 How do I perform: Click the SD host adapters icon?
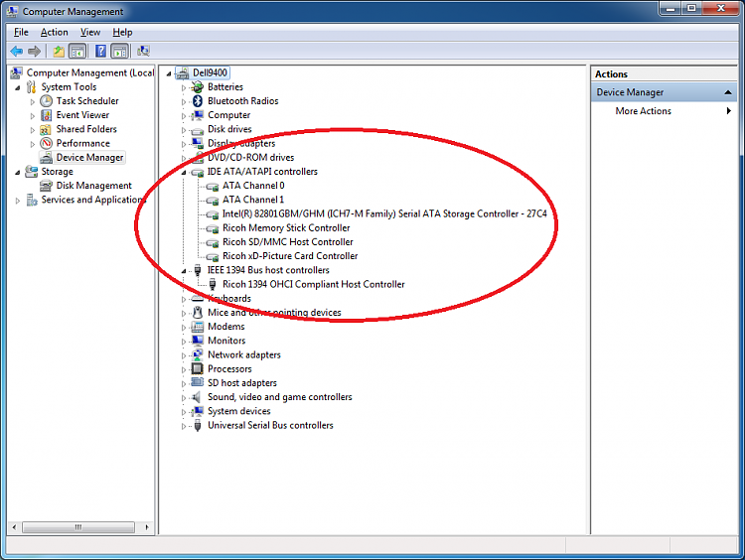click(x=198, y=383)
